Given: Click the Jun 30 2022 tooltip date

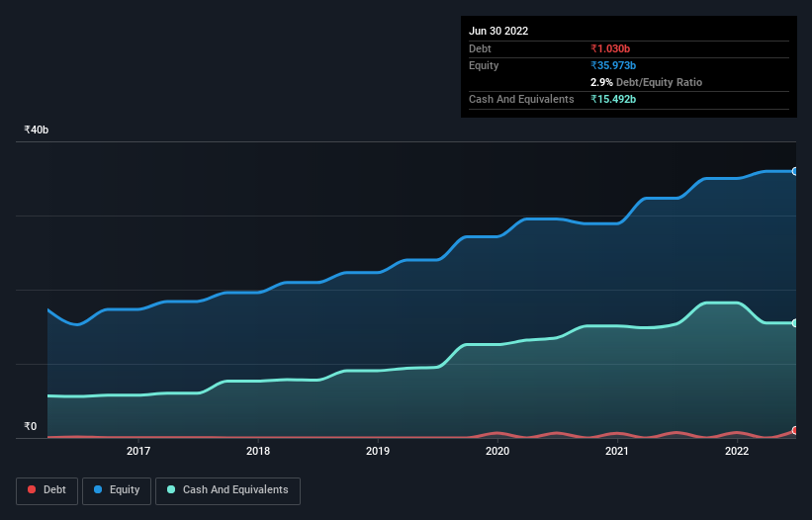Looking at the screenshot, I should coord(498,31).
